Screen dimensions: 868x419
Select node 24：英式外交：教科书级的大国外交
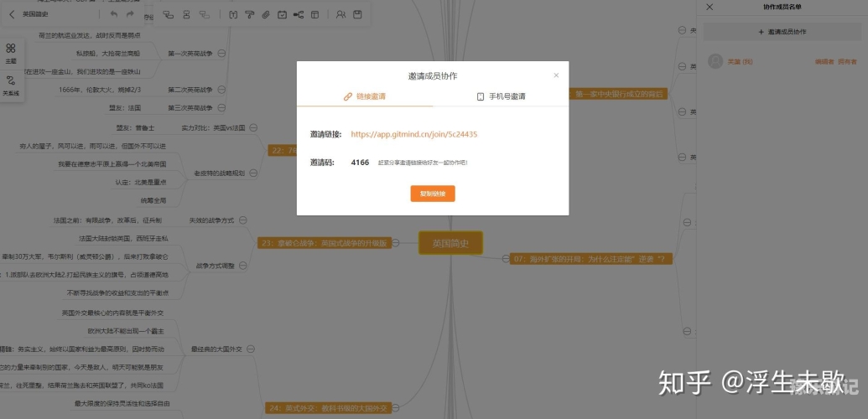pyautogui.click(x=328, y=408)
